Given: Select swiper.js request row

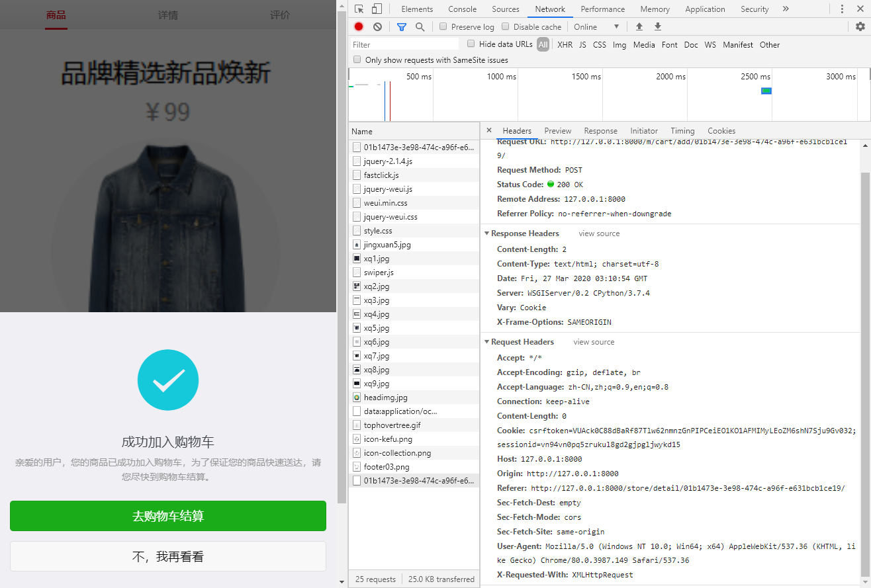Looking at the screenshot, I should point(414,273).
